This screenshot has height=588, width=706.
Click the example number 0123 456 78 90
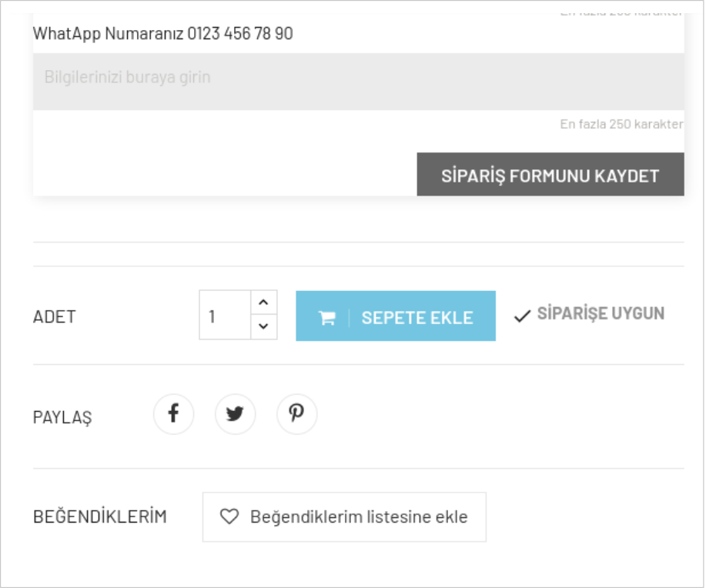pyautogui.click(x=240, y=34)
